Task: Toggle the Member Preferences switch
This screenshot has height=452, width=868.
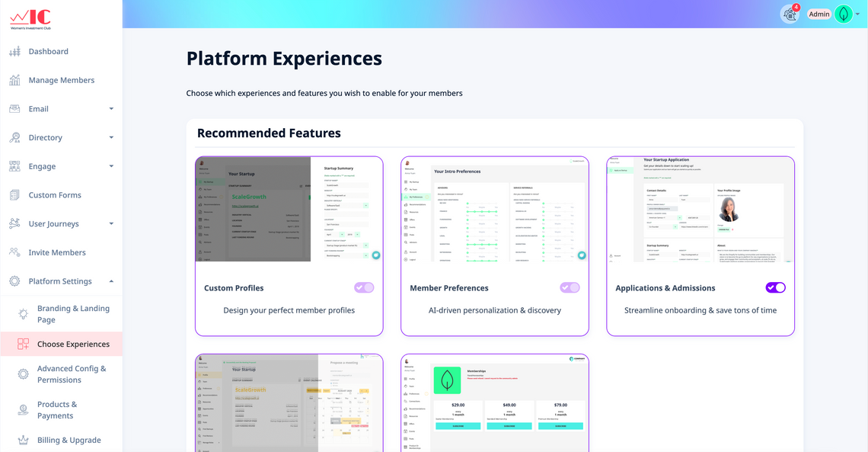Action: [570, 287]
